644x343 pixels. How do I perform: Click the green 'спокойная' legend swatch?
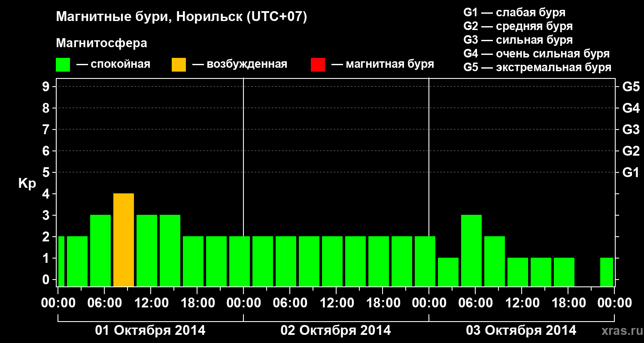click(63, 65)
